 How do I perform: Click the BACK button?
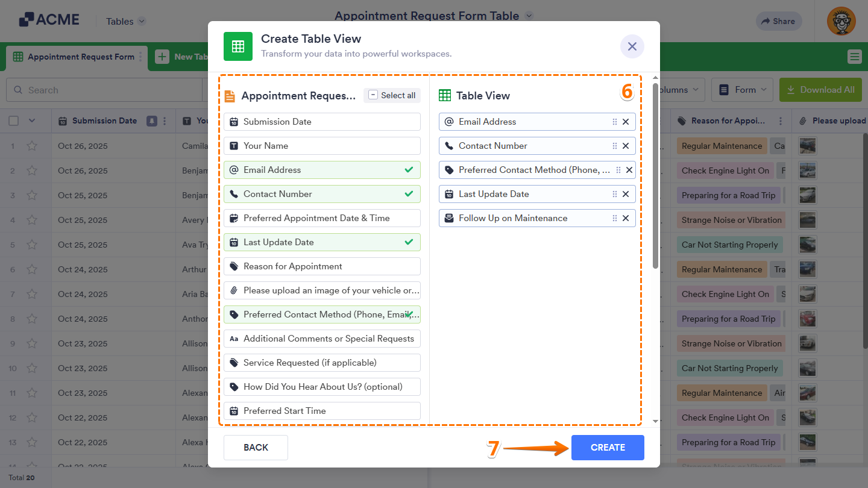[x=256, y=447]
